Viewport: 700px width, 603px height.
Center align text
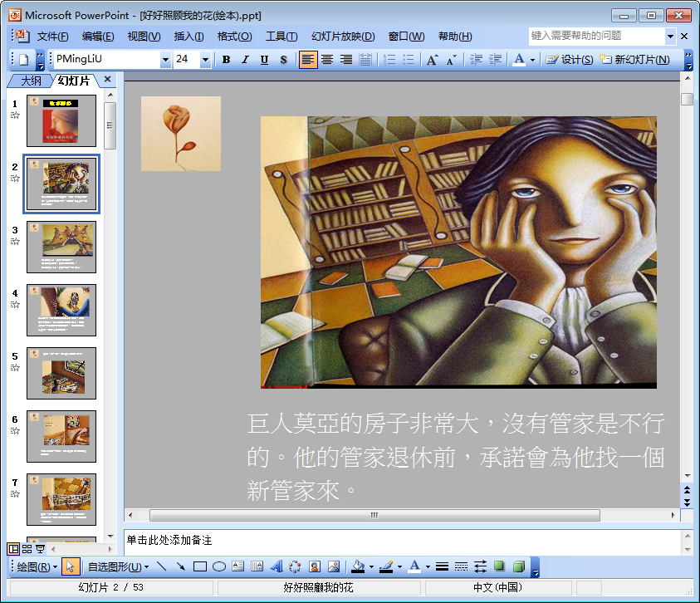pyautogui.click(x=327, y=60)
